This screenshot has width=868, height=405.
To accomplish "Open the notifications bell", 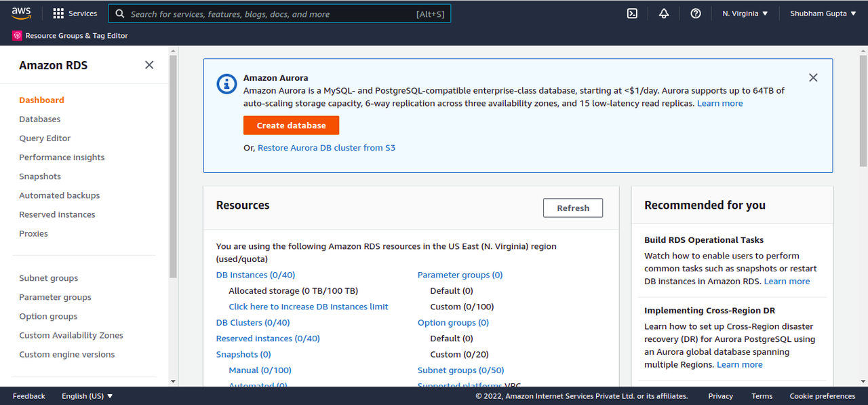I will 664,14.
